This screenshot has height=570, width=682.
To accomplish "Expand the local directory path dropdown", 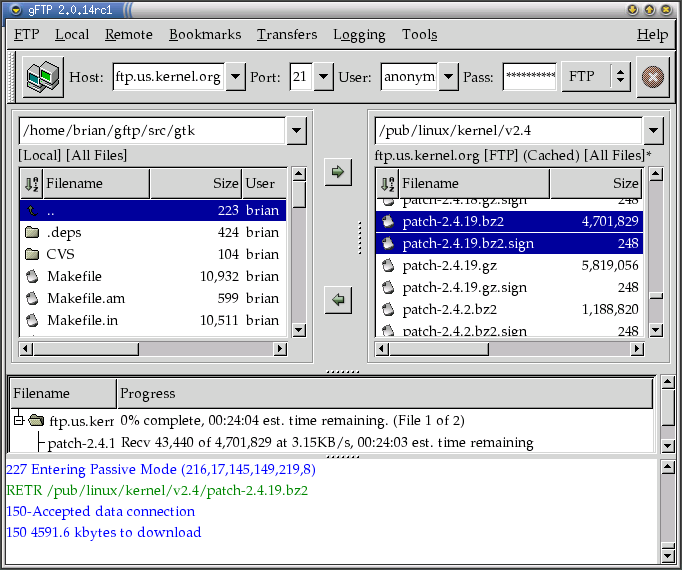I will pos(297,130).
